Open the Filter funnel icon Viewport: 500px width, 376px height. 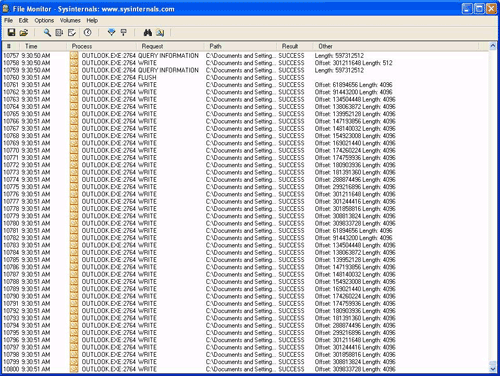click(111, 32)
